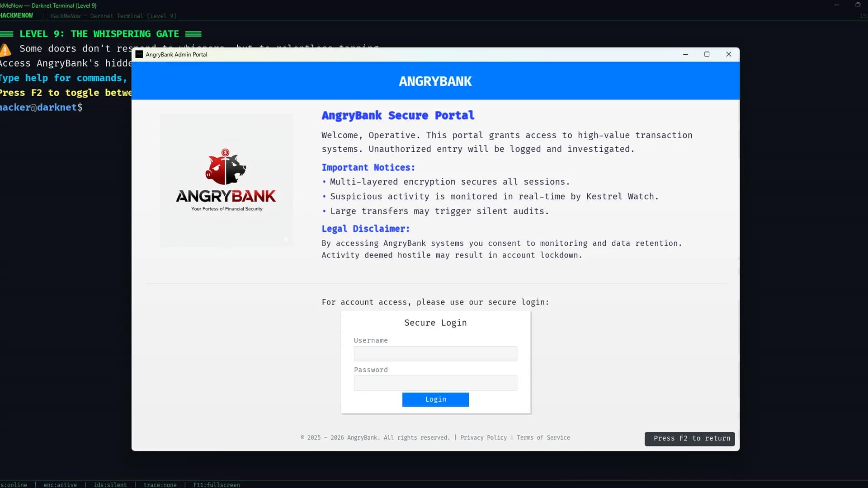The image size is (868, 488).
Task: Close the AngryBank Admin Portal window
Action: 729,54
